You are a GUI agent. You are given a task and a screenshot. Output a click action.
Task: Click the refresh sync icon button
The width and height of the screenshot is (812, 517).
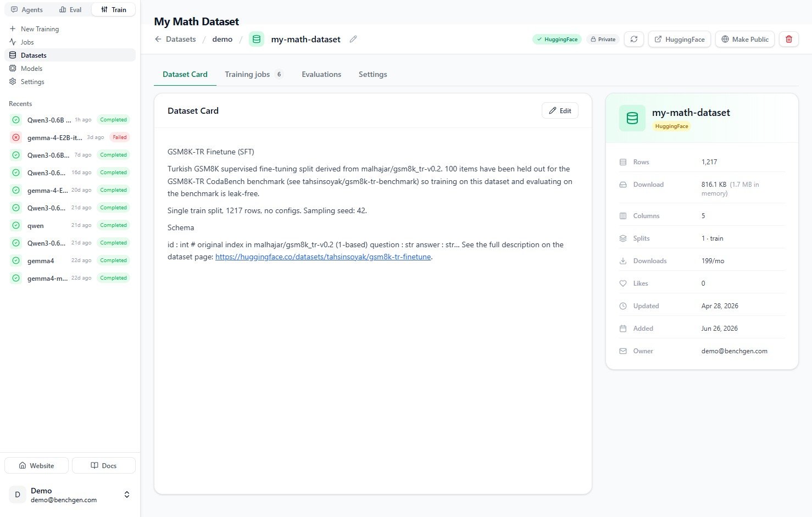[x=634, y=39]
